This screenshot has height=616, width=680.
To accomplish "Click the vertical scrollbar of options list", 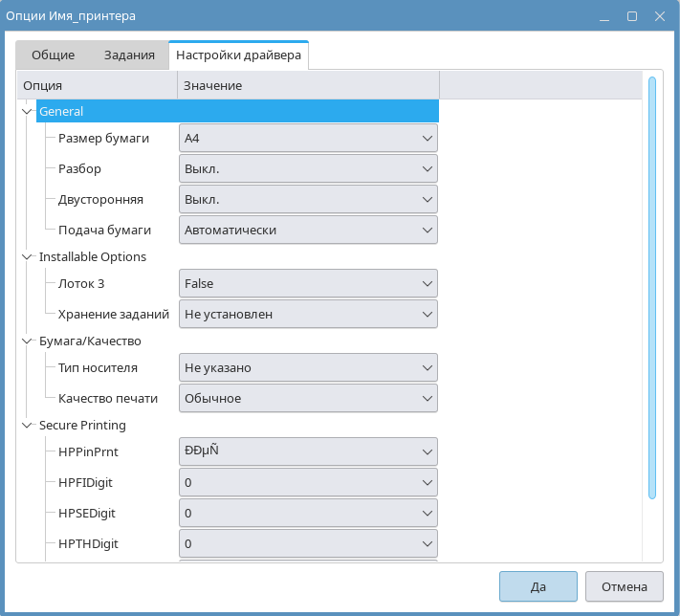I will [651, 287].
